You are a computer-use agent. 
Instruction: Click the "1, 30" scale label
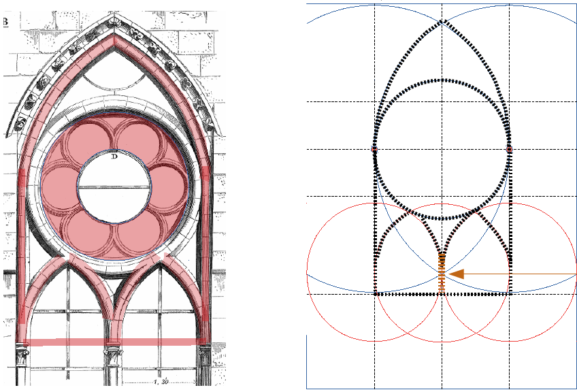160,382
